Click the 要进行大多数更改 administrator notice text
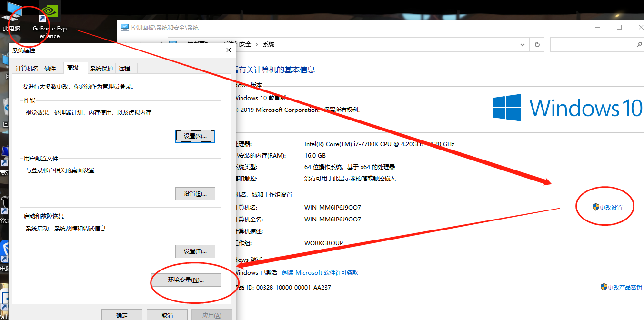 coord(79,87)
